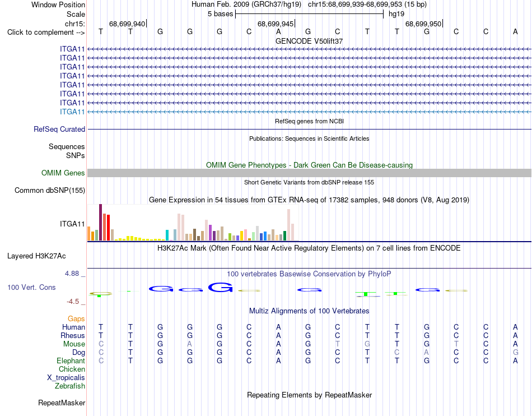Click the hg19 label next to scale bar

(396, 14)
